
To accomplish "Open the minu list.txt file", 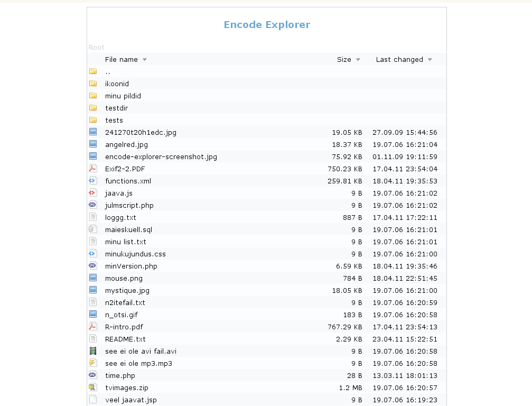I will pos(126,242).
